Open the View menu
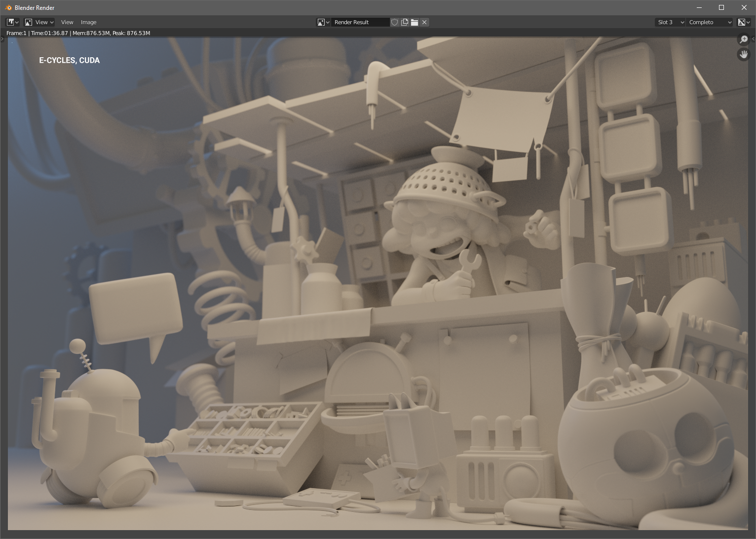This screenshot has height=539, width=756. click(x=67, y=22)
